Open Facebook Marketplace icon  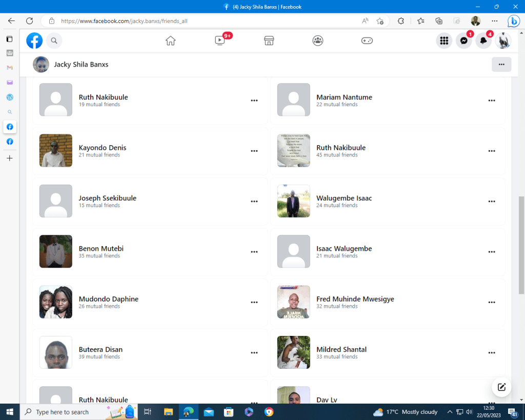click(269, 41)
